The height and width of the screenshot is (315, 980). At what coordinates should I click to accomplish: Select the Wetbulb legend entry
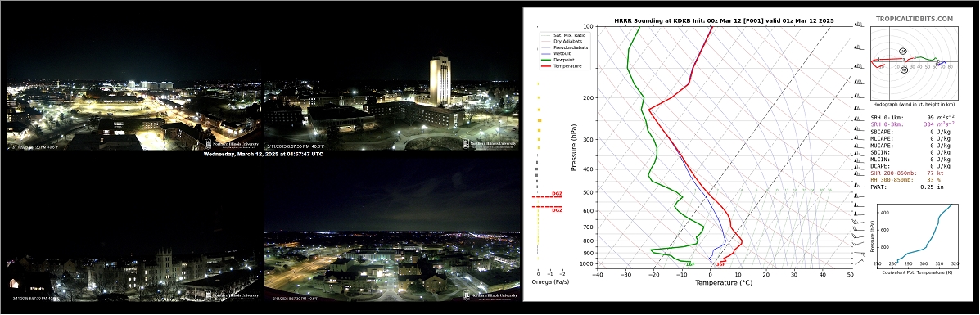point(557,53)
